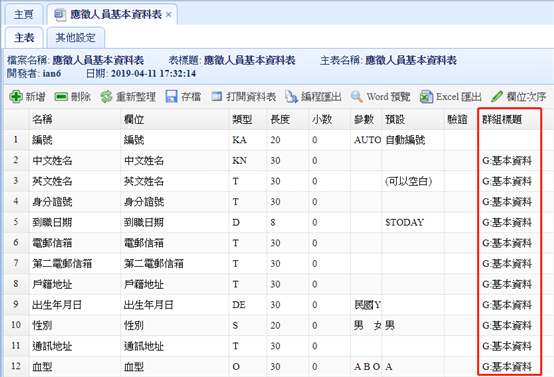
Task: Select the 出生年月日 name cell in row 9
Action: (x=75, y=305)
